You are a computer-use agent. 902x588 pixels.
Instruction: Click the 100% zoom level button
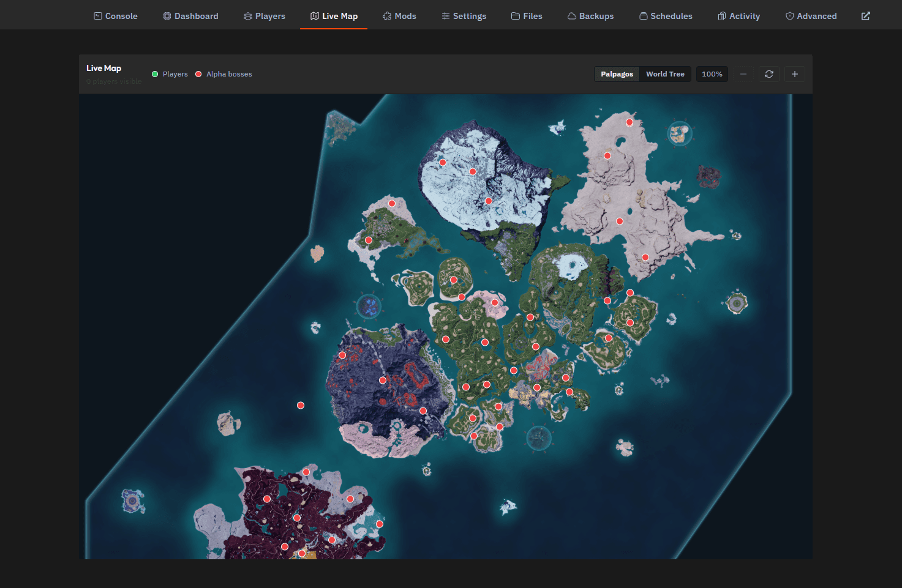click(x=712, y=74)
